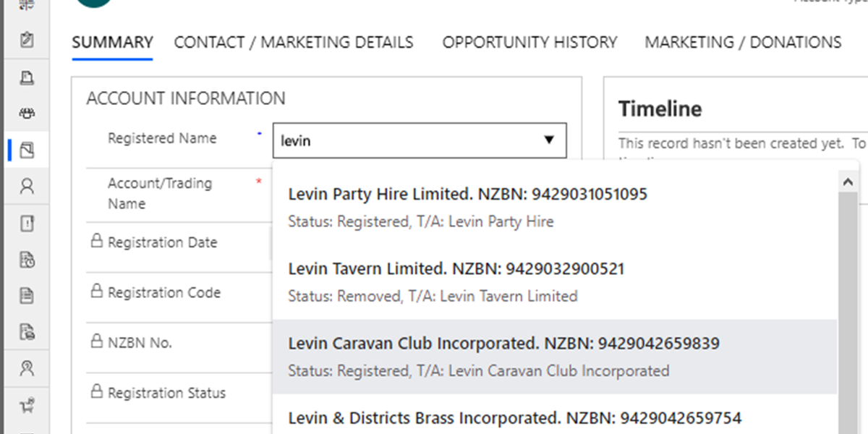Choose Levin Tavern Limited from the list
868x434 pixels.
[x=555, y=282]
